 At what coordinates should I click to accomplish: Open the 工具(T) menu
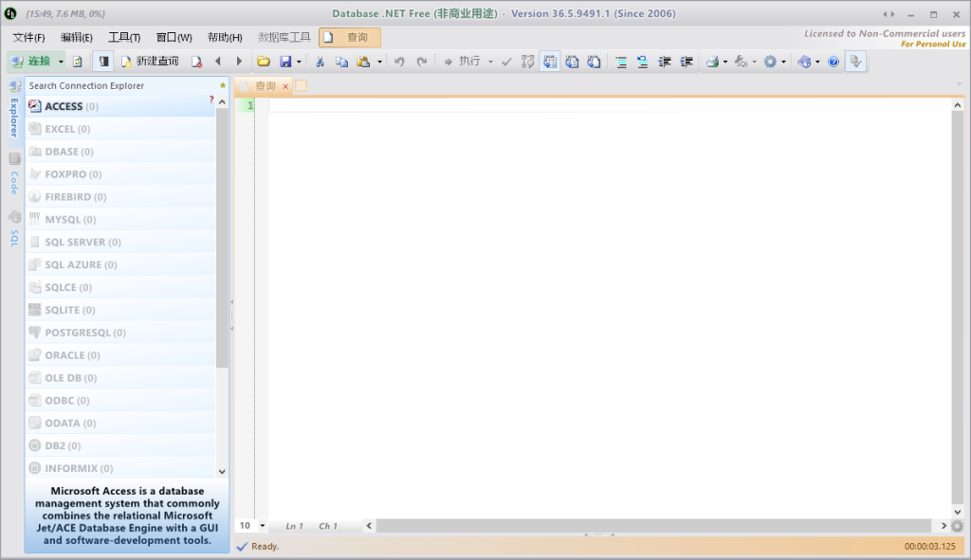click(124, 37)
